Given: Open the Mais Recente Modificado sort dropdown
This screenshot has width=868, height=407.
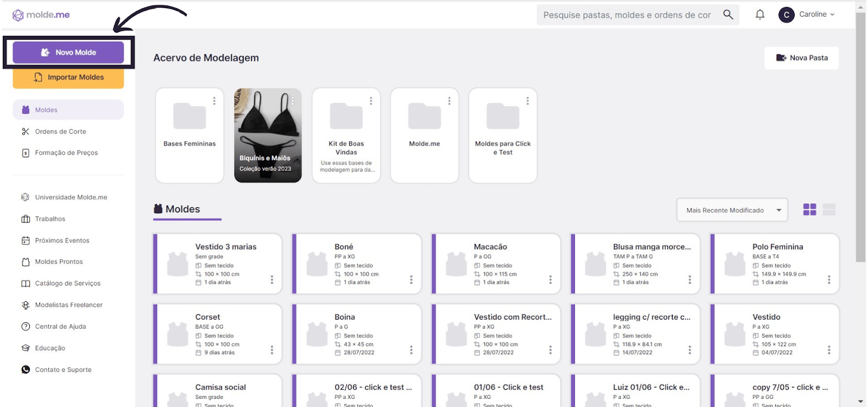Looking at the screenshot, I should tap(732, 210).
